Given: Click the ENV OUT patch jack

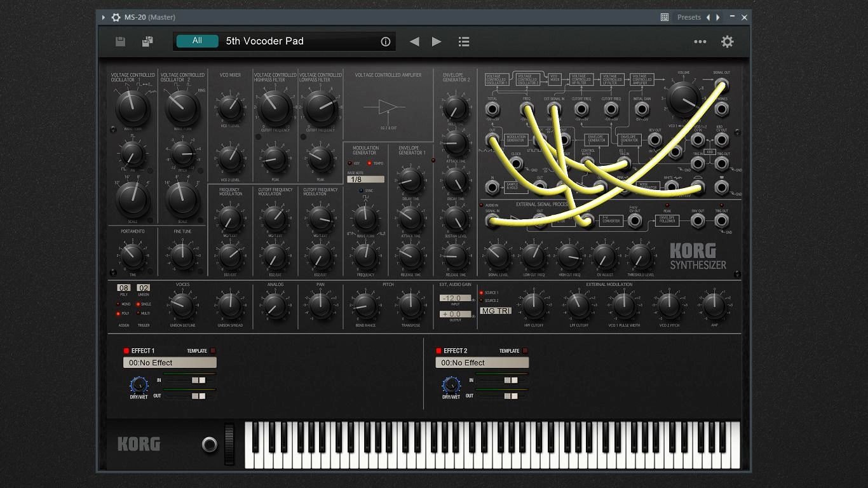Looking at the screenshot, I should pyautogui.click(x=698, y=220).
